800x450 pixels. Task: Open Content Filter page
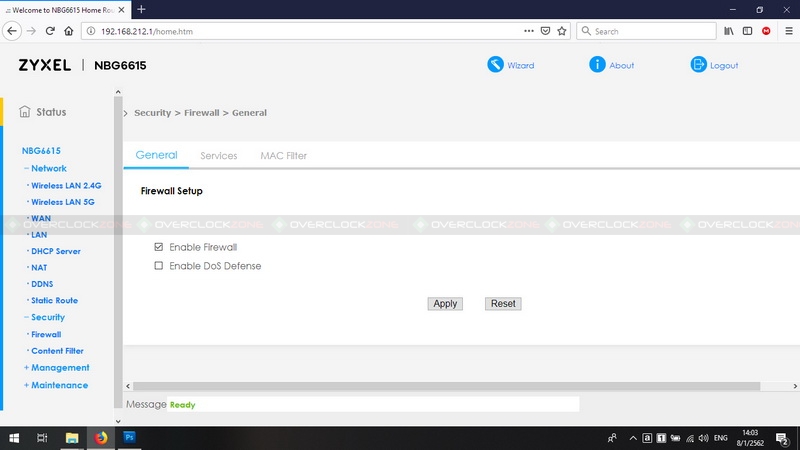coord(57,351)
